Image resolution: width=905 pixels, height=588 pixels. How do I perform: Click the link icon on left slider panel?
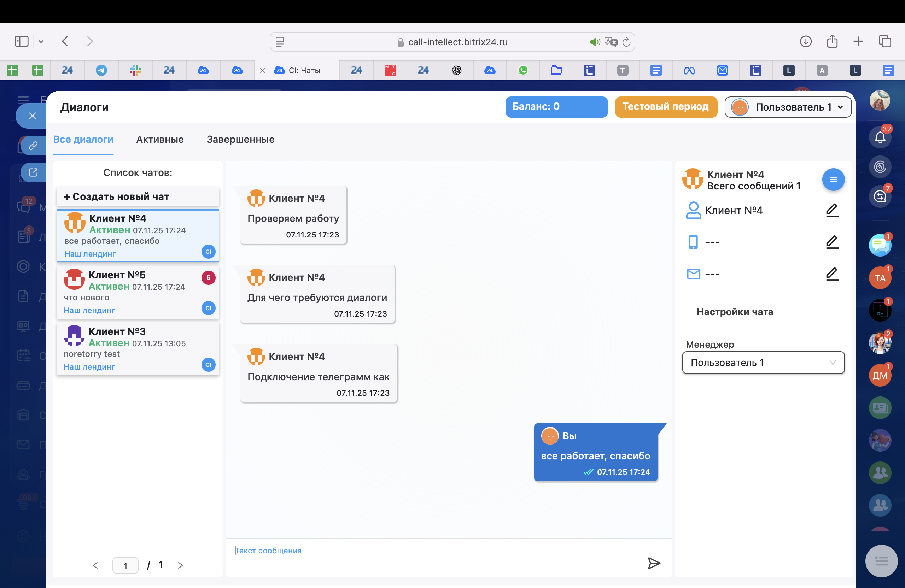(x=33, y=146)
